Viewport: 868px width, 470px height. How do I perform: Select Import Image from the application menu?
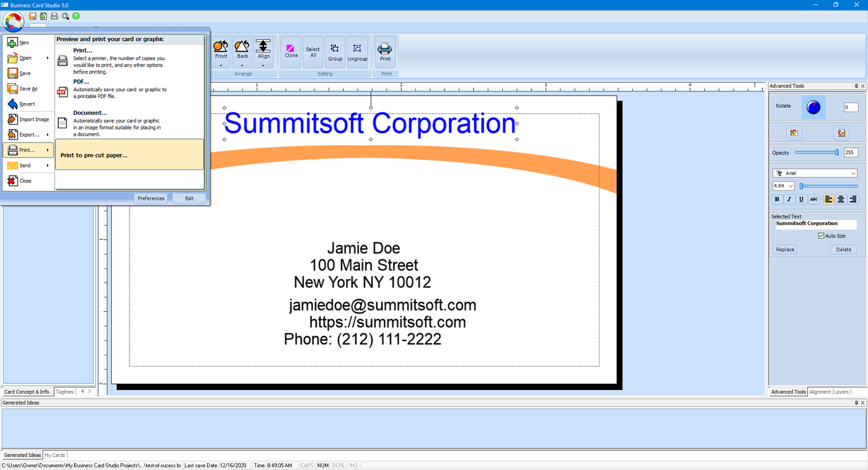coord(28,120)
